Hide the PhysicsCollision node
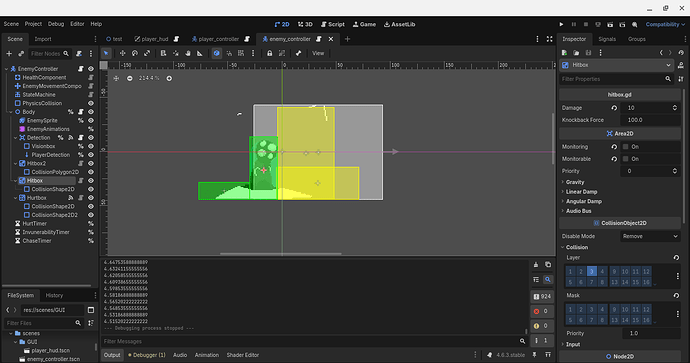Image resolution: width=690 pixels, height=363 pixels. (x=91, y=103)
